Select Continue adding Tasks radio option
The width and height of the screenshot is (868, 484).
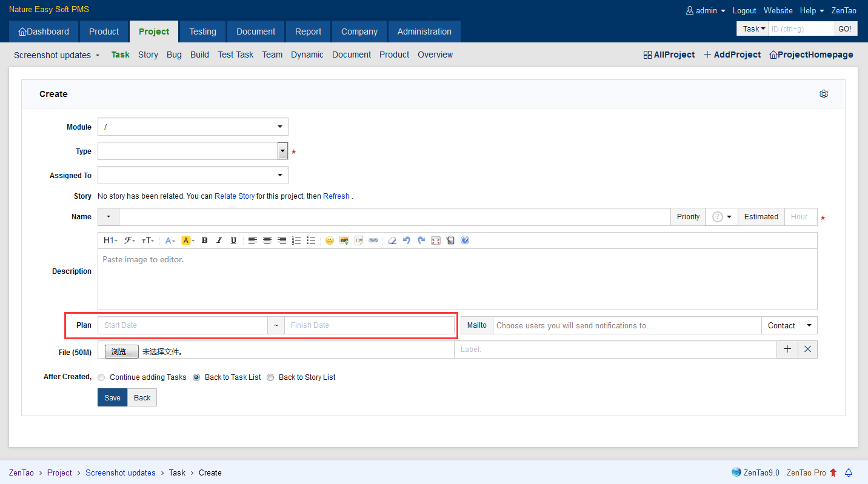(101, 377)
